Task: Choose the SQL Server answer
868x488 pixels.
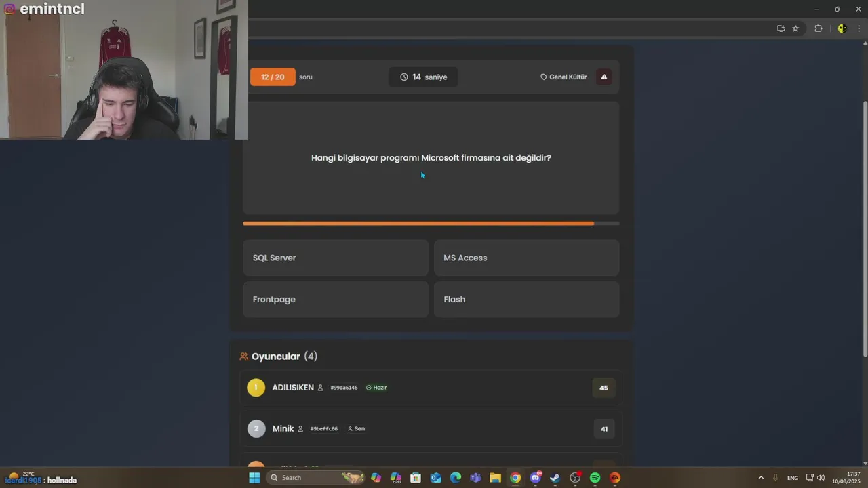Action: (336, 258)
